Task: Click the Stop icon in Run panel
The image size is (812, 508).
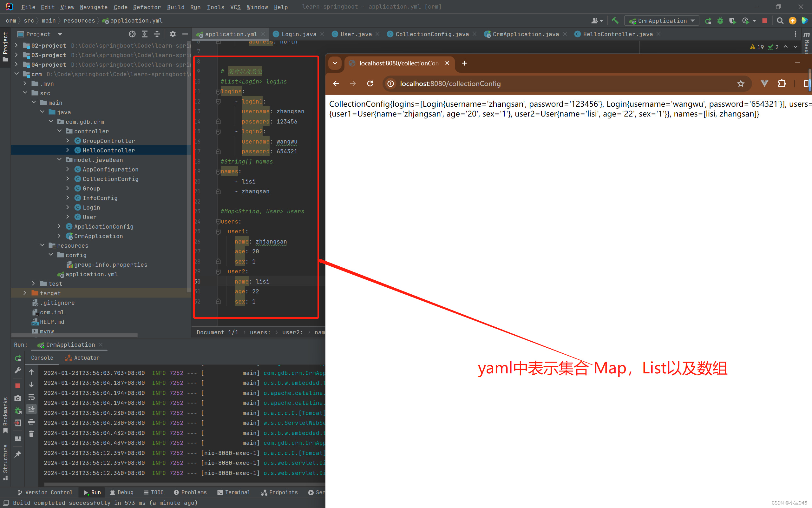Action: 18,385
